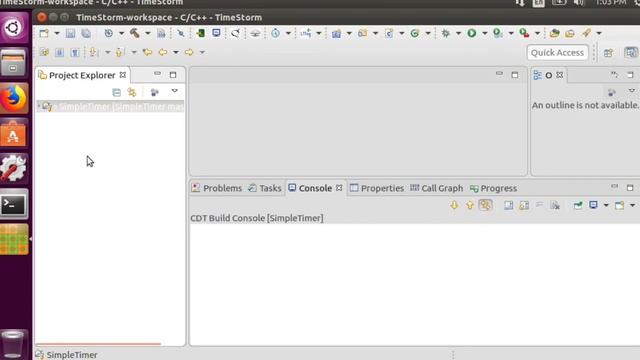Open the Run configurations dropdown arrow
The width and height of the screenshot is (640, 360).
coord(484,33)
